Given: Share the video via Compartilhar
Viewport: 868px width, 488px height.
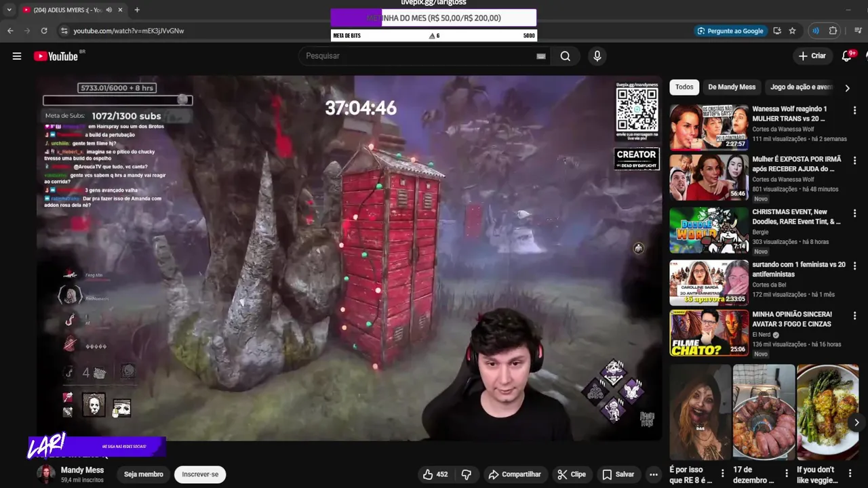Looking at the screenshot, I should click(x=514, y=474).
